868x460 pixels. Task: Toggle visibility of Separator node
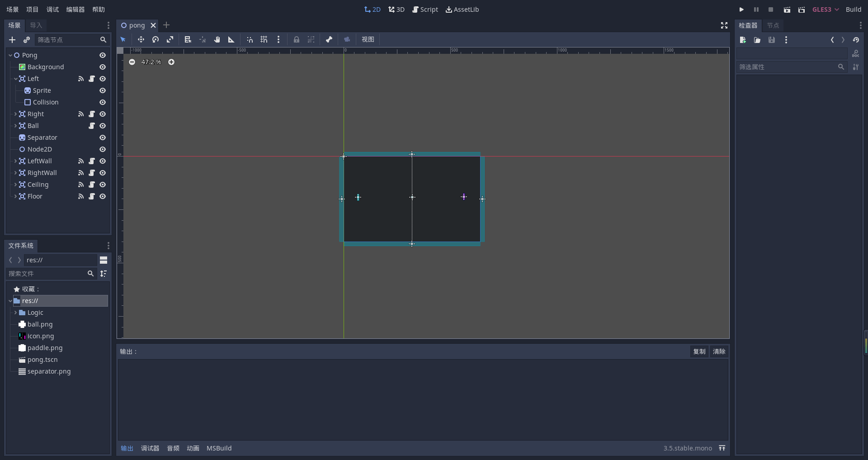[103, 138]
